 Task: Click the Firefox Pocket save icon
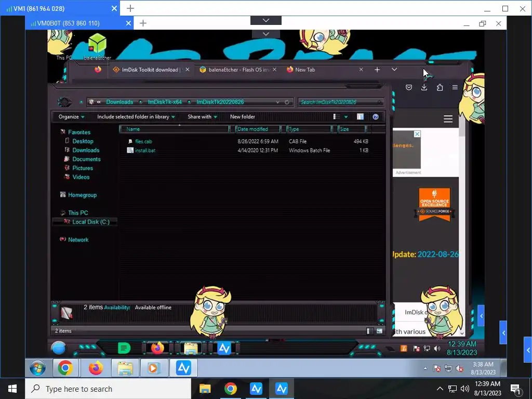(409, 87)
